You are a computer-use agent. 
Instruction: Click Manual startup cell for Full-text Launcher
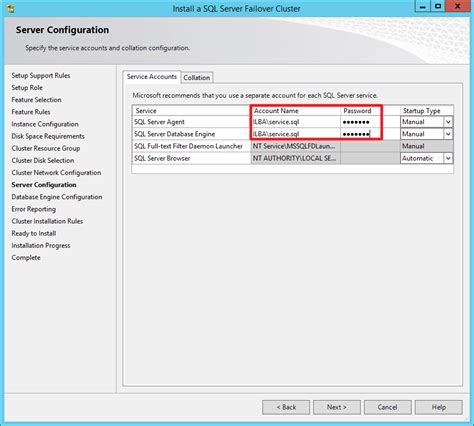coord(427,146)
